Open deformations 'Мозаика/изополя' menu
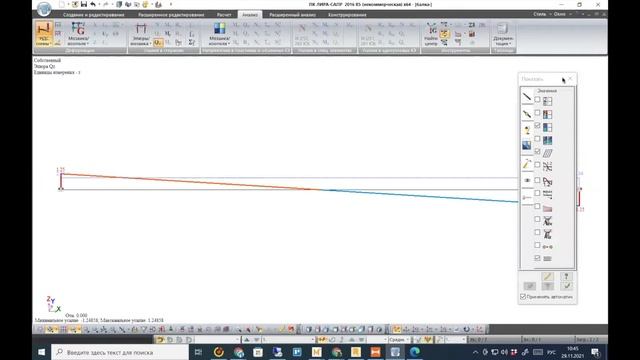640x360 pixels. [78, 33]
